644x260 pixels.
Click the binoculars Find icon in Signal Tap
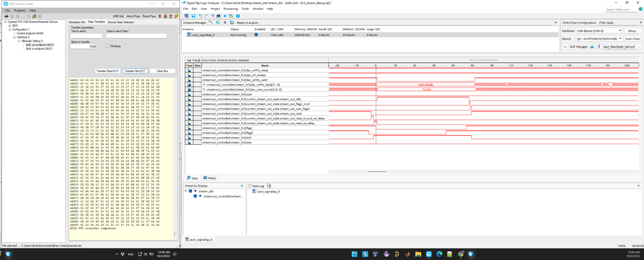tap(219, 15)
